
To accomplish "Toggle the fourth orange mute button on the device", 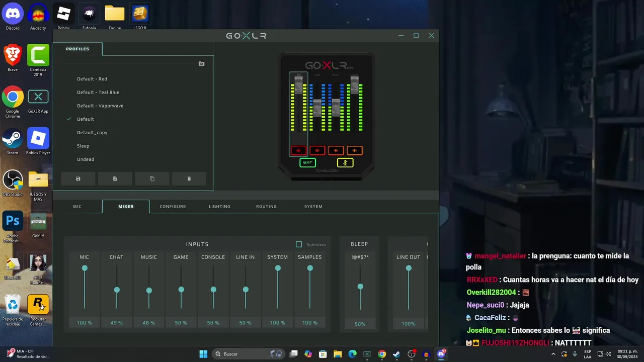I will [354, 150].
